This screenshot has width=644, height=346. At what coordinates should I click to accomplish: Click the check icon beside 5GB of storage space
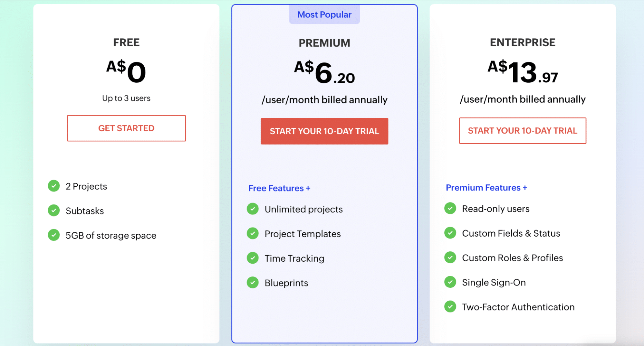click(54, 235)
